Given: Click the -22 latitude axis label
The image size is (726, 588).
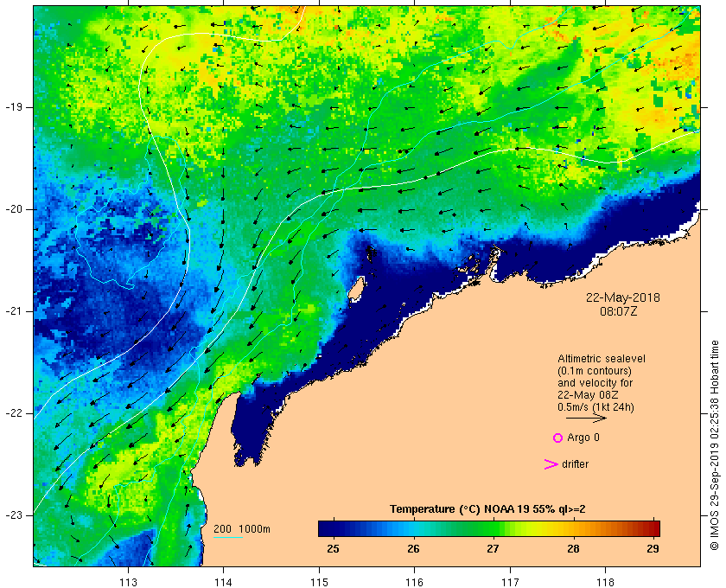Looking at the screenshot, I should 13,413.
